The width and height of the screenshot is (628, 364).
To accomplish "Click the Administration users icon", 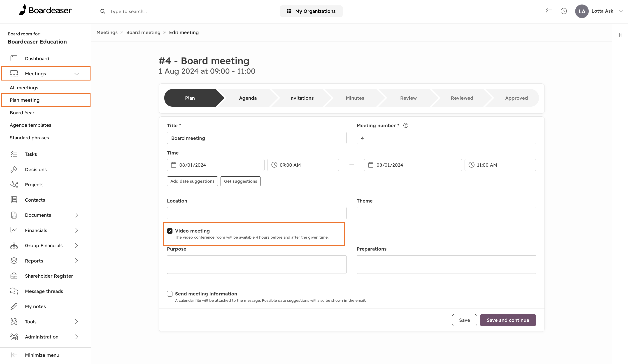I will (14, 337).
